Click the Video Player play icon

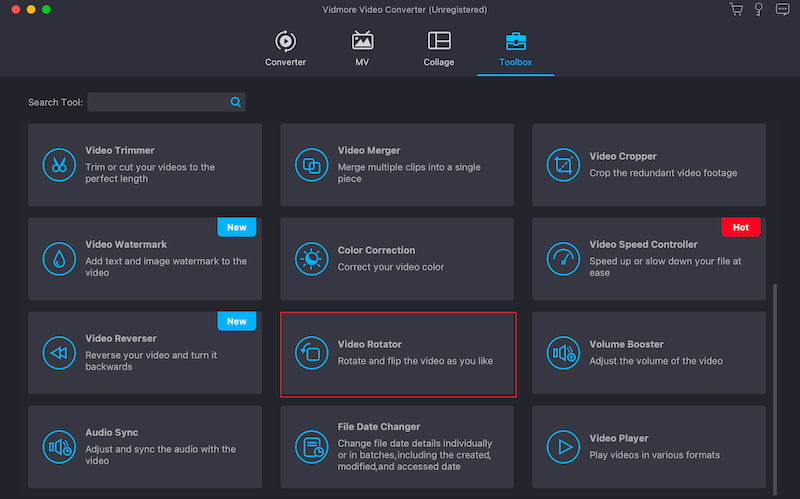563,446
